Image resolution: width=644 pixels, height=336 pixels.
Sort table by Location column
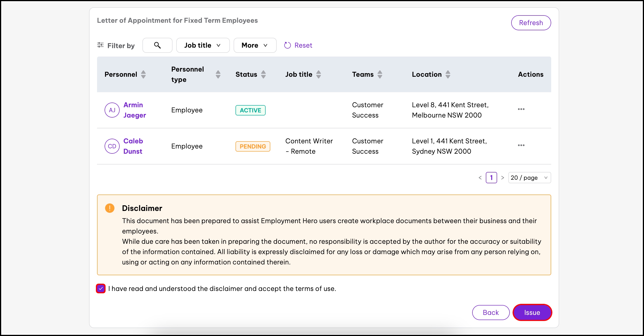point(448,74)
